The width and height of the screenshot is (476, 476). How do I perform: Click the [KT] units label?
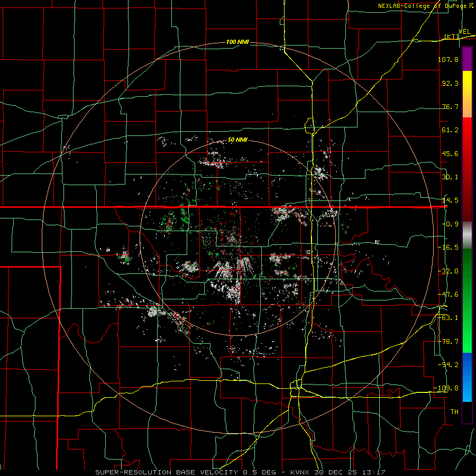(x=452, y=36)
